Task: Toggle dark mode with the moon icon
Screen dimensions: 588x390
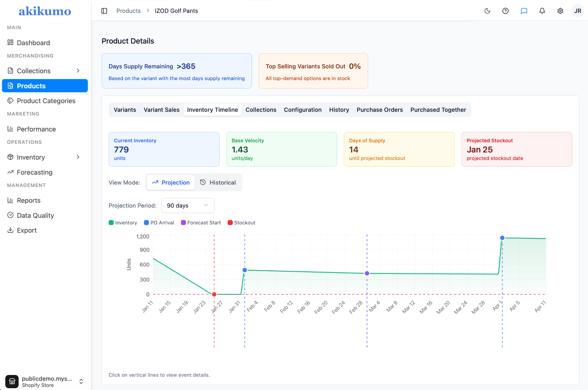Action: [x=487, y=11]
